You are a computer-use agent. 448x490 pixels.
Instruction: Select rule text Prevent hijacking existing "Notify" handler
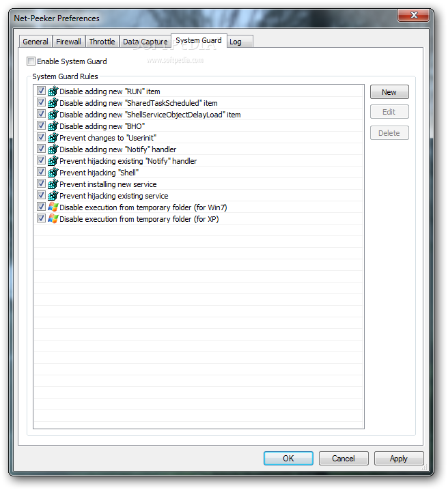point(128,161)
